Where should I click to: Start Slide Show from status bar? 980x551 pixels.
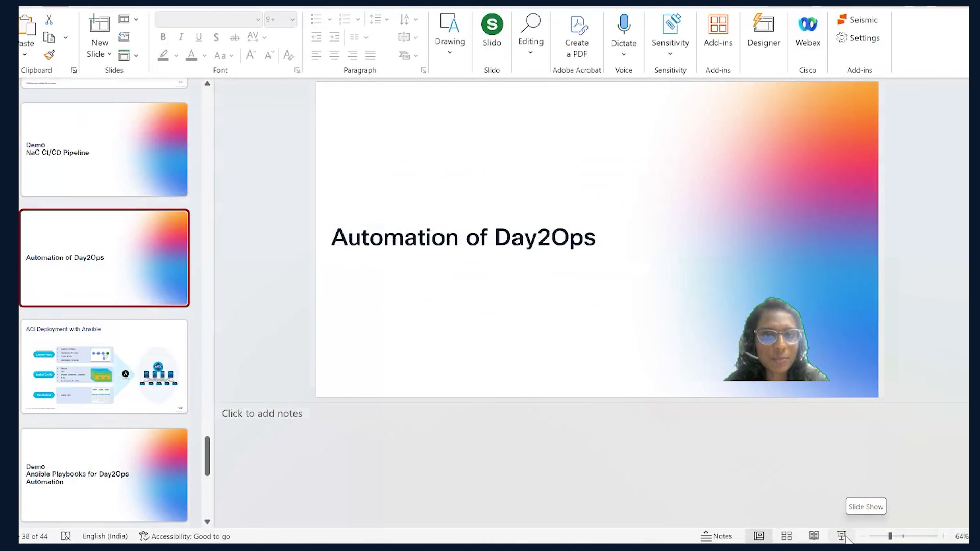click(x=841, y=536)
